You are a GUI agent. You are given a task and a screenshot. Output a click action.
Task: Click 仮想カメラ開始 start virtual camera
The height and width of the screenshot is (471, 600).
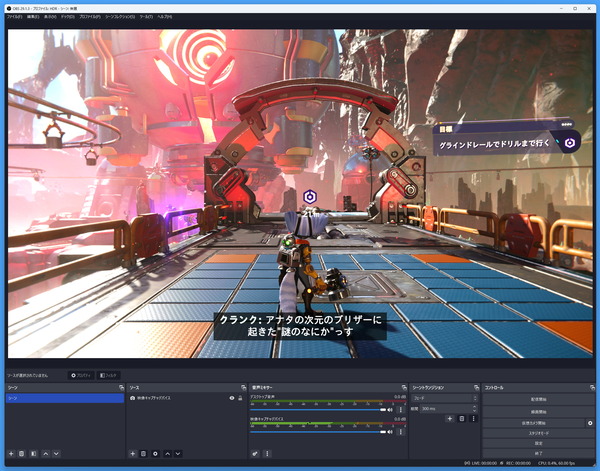(x=533, y=423)
